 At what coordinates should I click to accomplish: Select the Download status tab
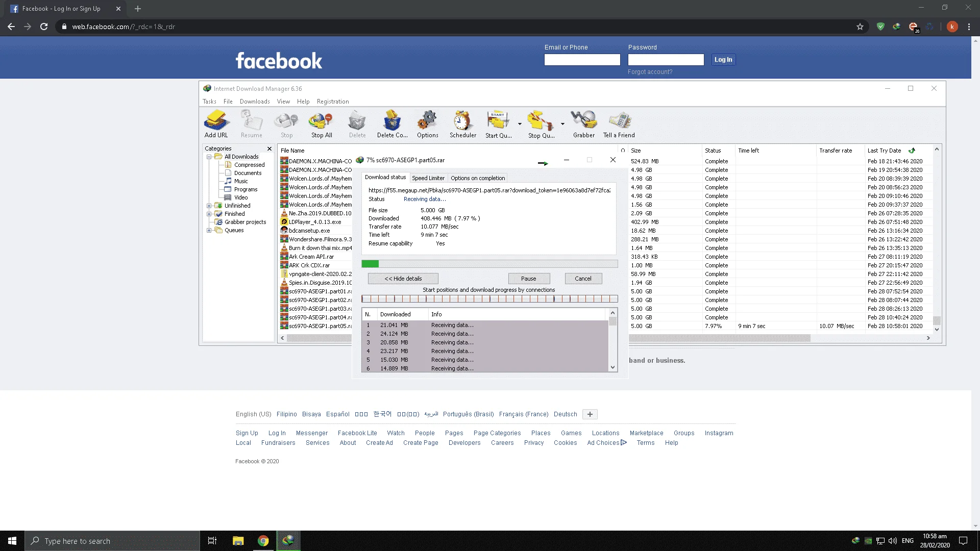tap(385, 177)
